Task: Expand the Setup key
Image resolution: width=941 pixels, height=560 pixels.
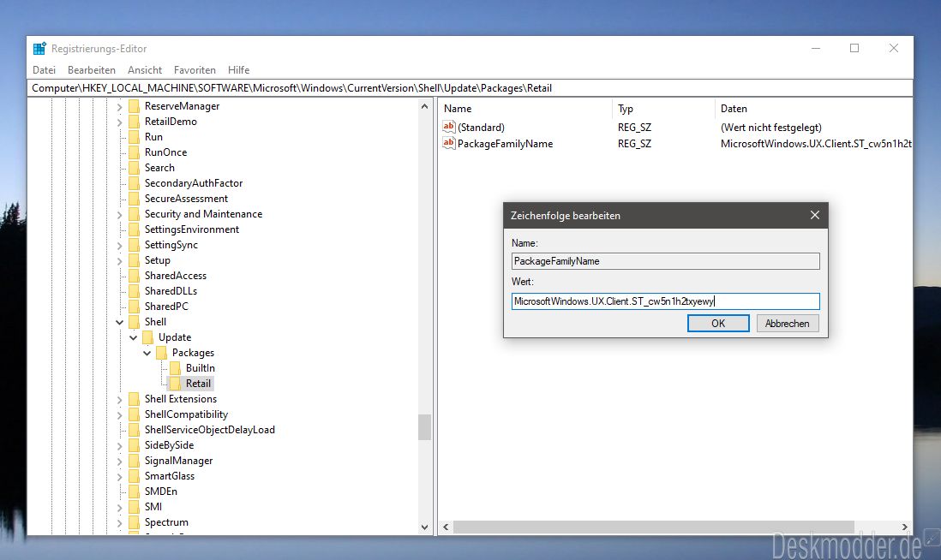Action: click(x=119, y=261)
